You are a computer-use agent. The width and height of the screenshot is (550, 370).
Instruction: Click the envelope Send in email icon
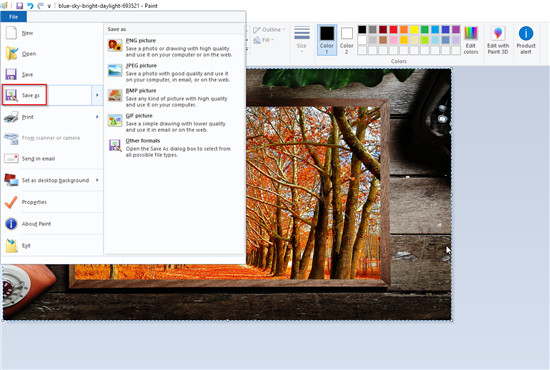[11, 159]
